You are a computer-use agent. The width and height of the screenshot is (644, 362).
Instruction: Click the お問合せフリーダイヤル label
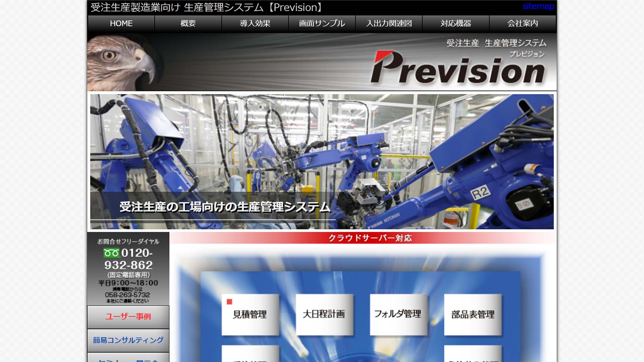point(128,242)
